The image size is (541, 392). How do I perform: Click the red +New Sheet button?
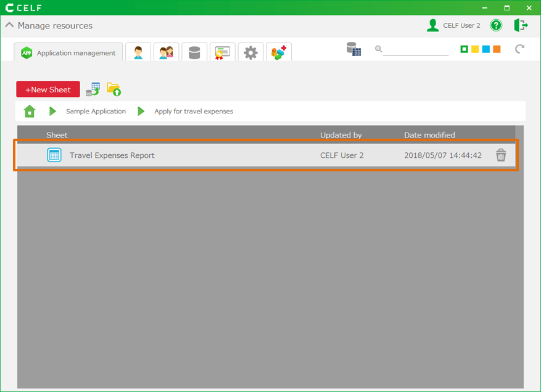[48, 89]
